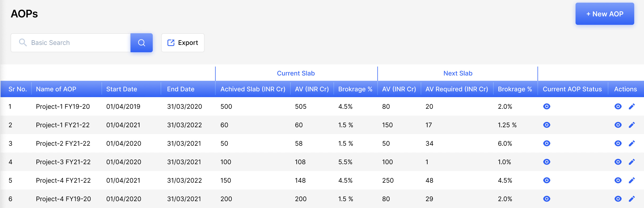Click the Start Date column header
This screenshot has height=208, width=644.
click(x=122, y=89)
